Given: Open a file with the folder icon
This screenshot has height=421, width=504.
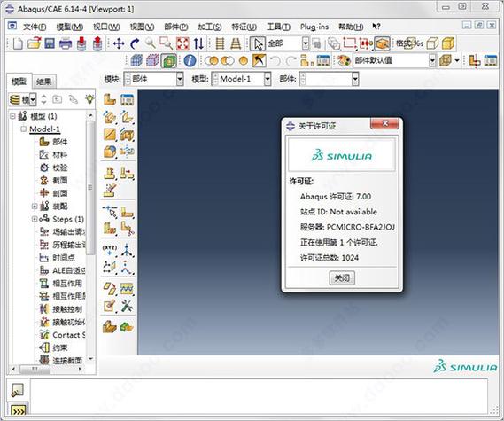Looking at the screenshot, I should point(34,43).
